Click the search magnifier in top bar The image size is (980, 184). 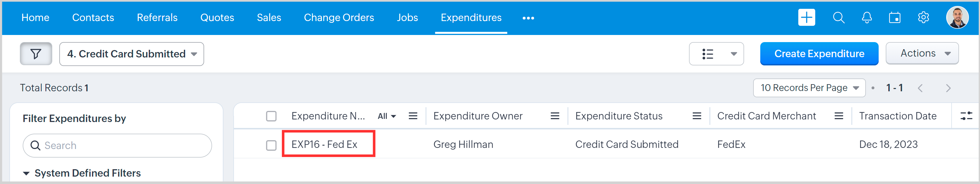838,18
